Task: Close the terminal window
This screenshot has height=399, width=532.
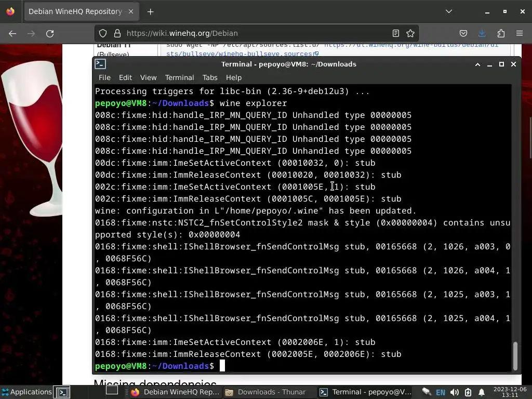Action: (x=514, y=64)
